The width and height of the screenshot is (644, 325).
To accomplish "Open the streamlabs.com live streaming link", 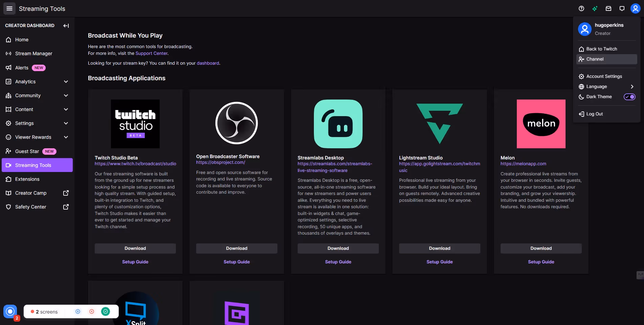I will 335,167.
